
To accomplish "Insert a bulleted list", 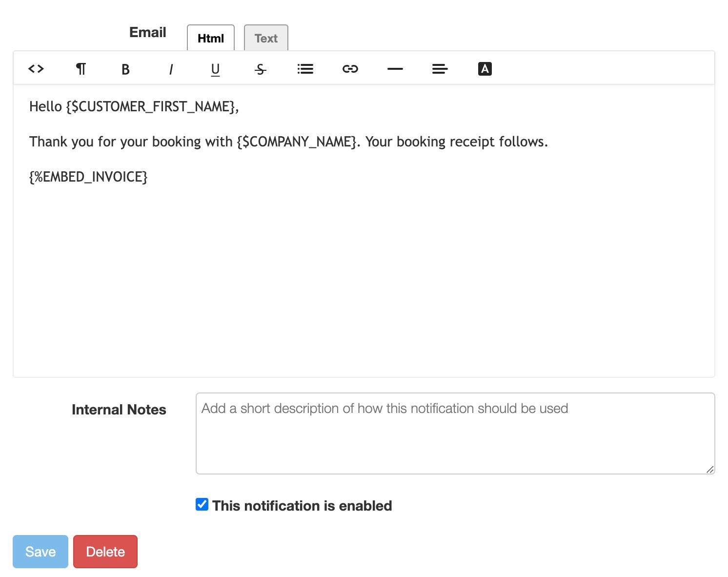I will pos(305,69).
